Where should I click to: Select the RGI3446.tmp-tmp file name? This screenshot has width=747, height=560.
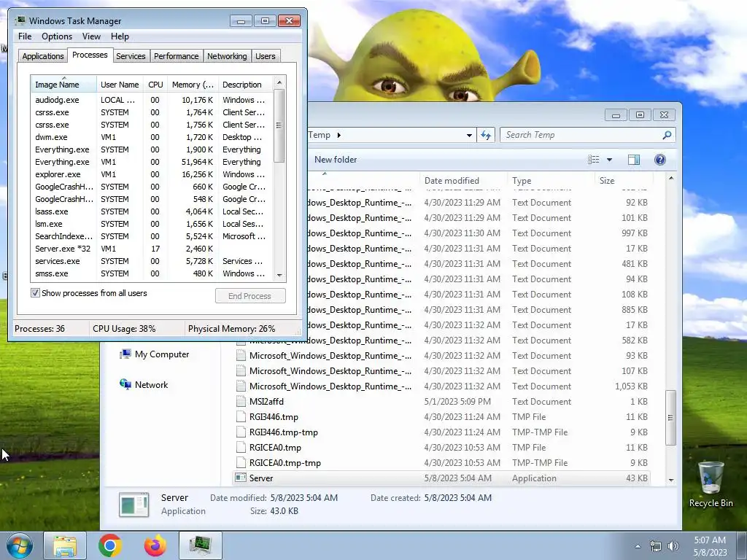[x=284, y=432]
